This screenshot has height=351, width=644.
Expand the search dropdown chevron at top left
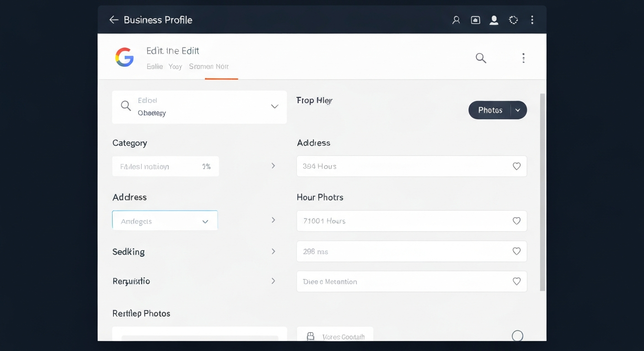tap(274, 106)
